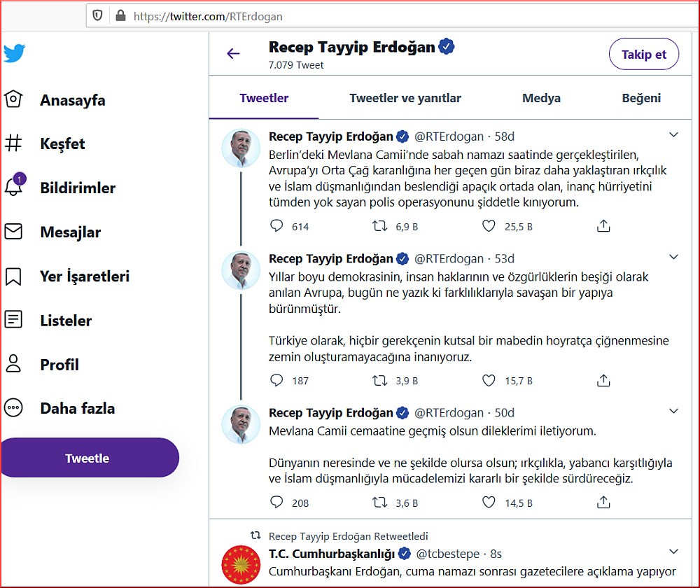Click the 8s timestamp
700x588 pixels.
pyautogui.click(x=496, y=554)
